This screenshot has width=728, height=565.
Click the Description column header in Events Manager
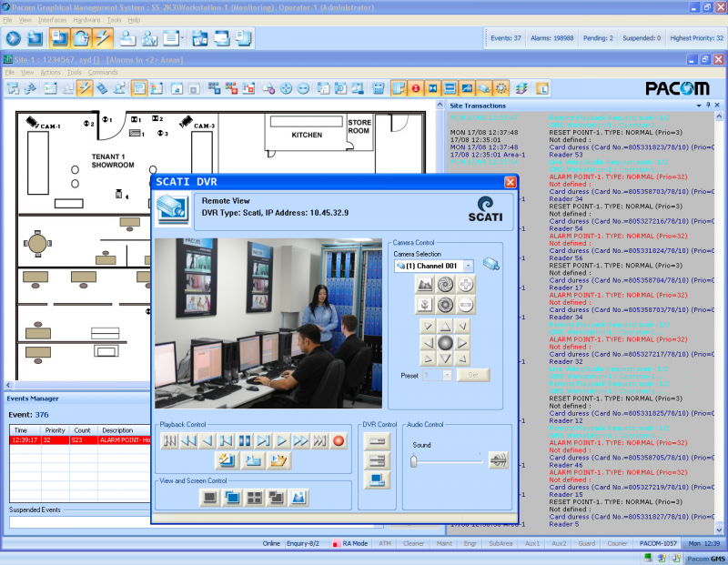(x=124, y=430)
